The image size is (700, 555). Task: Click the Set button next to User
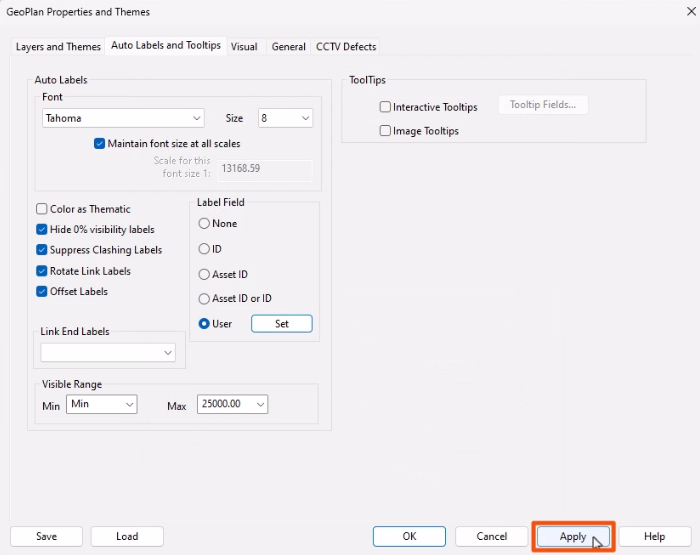tap(282, 324)
